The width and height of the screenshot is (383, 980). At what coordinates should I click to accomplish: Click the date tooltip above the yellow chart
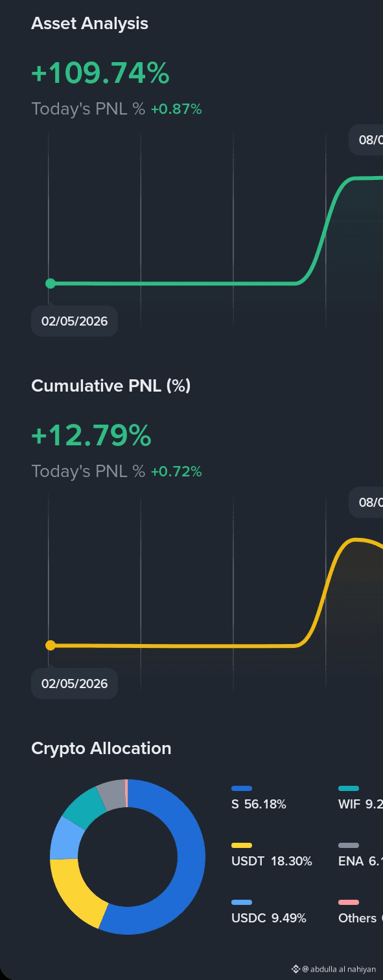pos(366,502)
